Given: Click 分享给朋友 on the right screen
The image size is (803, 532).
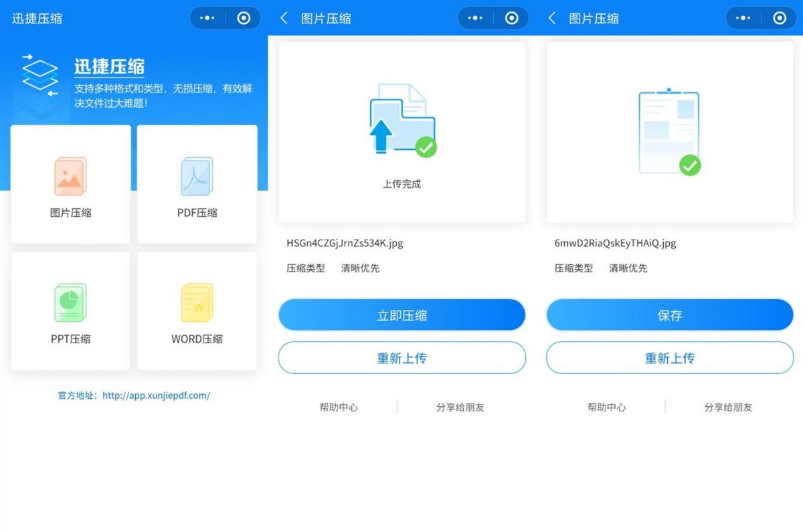Looking at the screenshot, I should [x=727, y=407].
